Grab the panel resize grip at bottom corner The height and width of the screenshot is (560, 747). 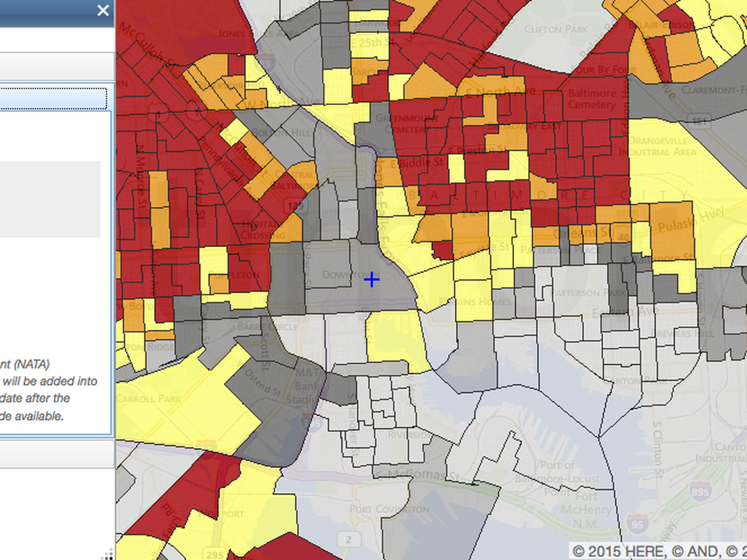[109, 554]
